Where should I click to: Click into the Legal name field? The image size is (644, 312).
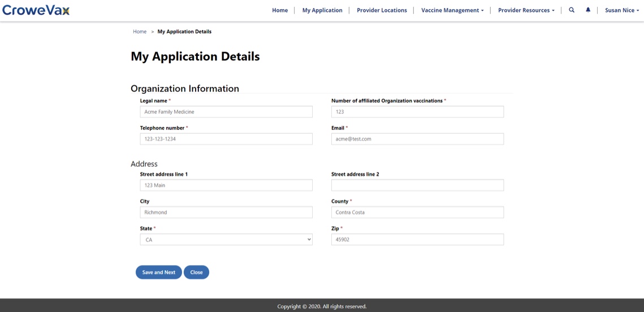coord(226,112)
